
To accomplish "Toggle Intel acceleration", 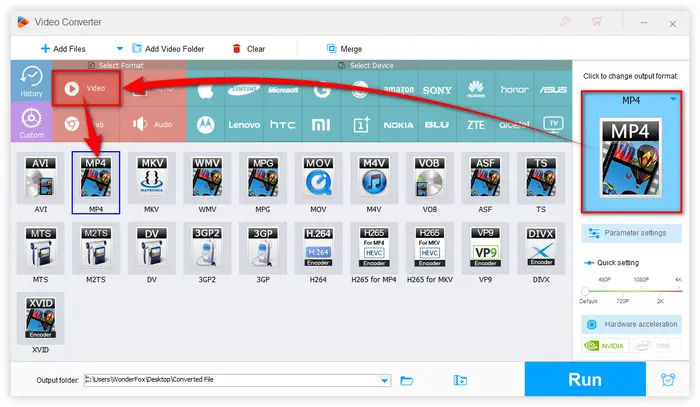I will 656,345.
